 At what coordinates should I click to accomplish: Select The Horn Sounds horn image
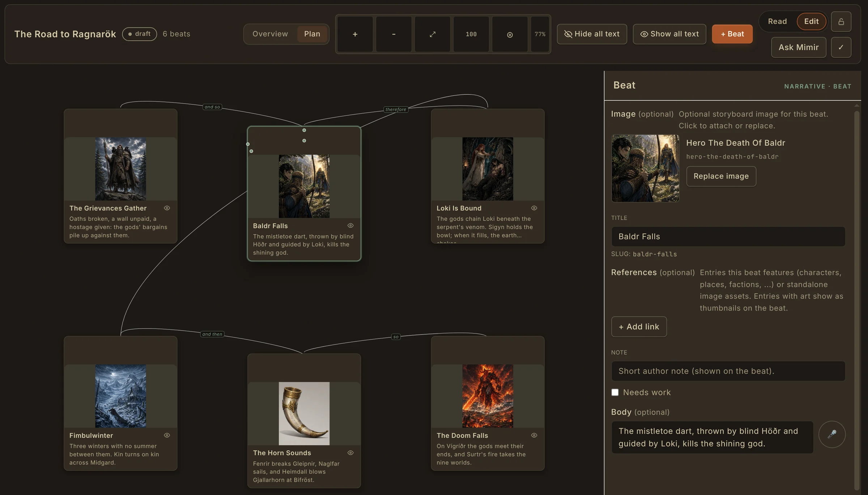[x=304, y=414]
